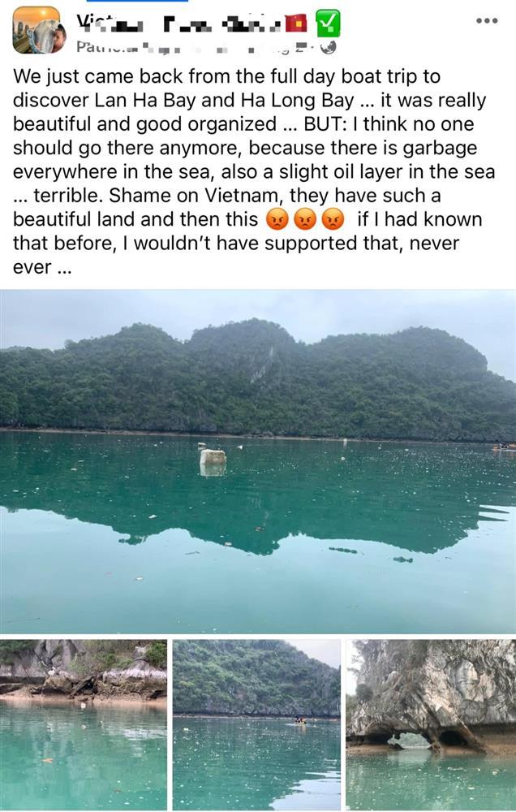Click the blue tab indicator at the top

136,1
